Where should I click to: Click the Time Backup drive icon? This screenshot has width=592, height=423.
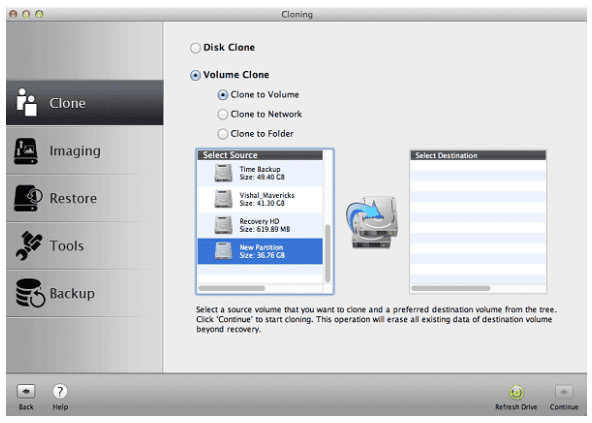pos(223,173)
